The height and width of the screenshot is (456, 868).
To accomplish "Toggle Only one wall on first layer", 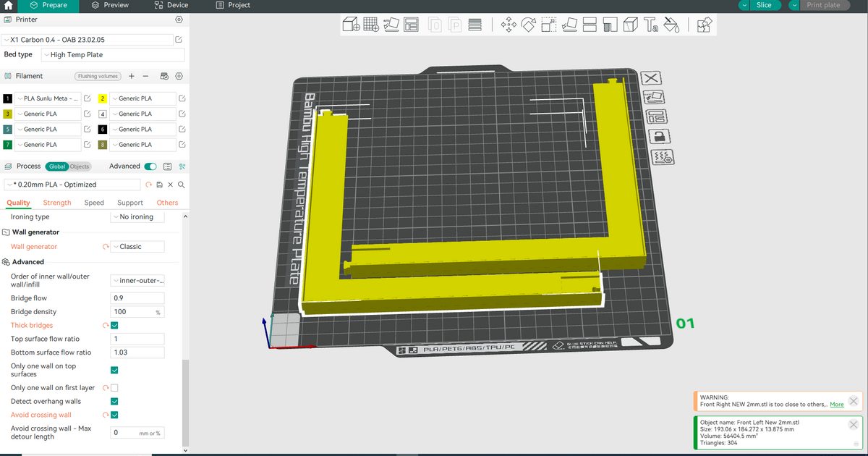I will (114, 387).
